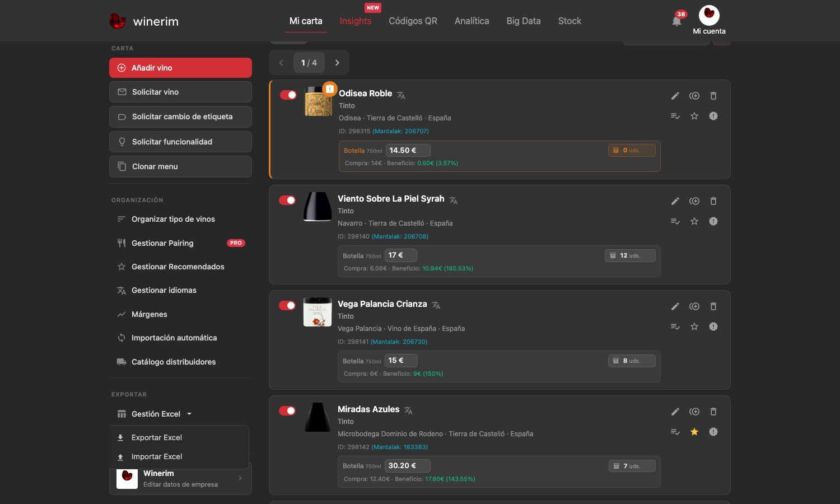Go to next page arrow
Viewport: 840px width, 504px height.
pyautogui.click(x=337, y=63)
